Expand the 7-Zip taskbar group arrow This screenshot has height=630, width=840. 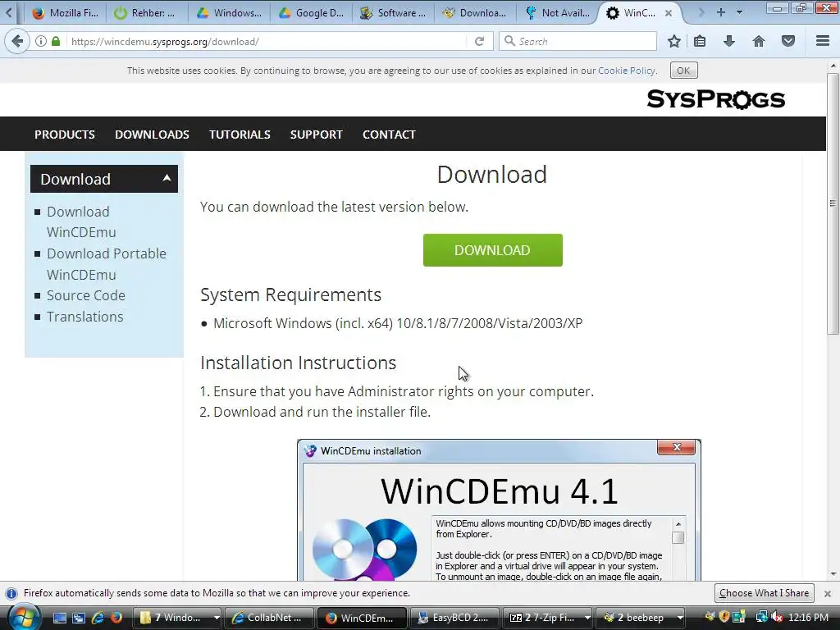[x=587, y=618]
